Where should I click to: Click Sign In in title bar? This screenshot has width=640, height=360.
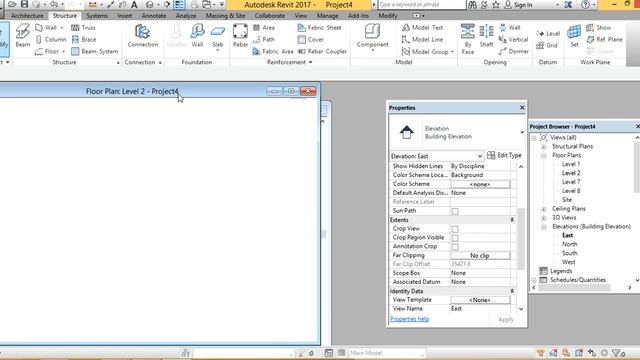click(x=518, y=5)
